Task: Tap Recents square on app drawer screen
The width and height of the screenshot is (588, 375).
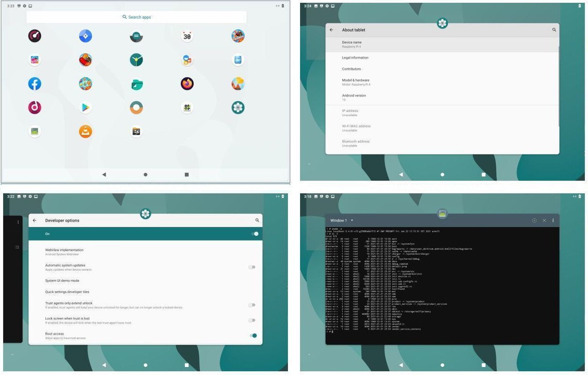Action: pos(187,174)
